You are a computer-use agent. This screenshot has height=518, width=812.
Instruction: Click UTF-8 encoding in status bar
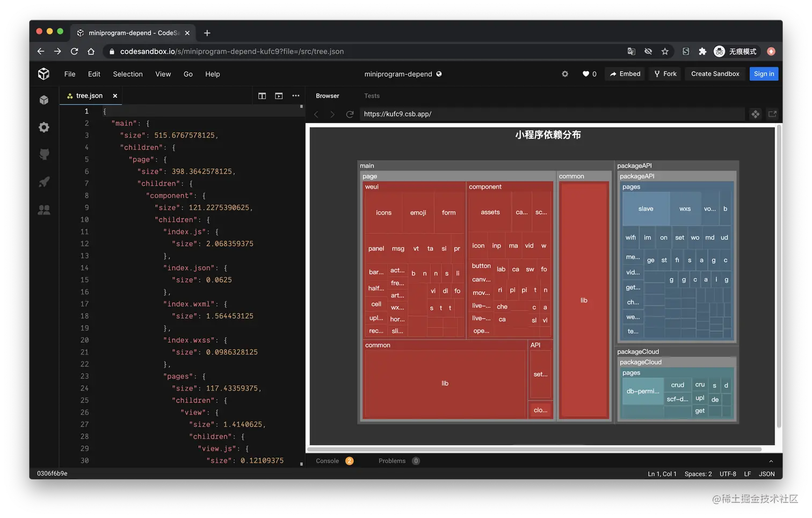click(x=728, y=474)
